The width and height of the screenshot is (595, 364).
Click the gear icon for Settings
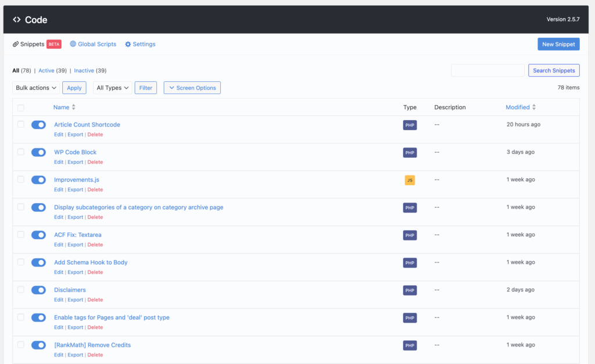pos(128,44)
